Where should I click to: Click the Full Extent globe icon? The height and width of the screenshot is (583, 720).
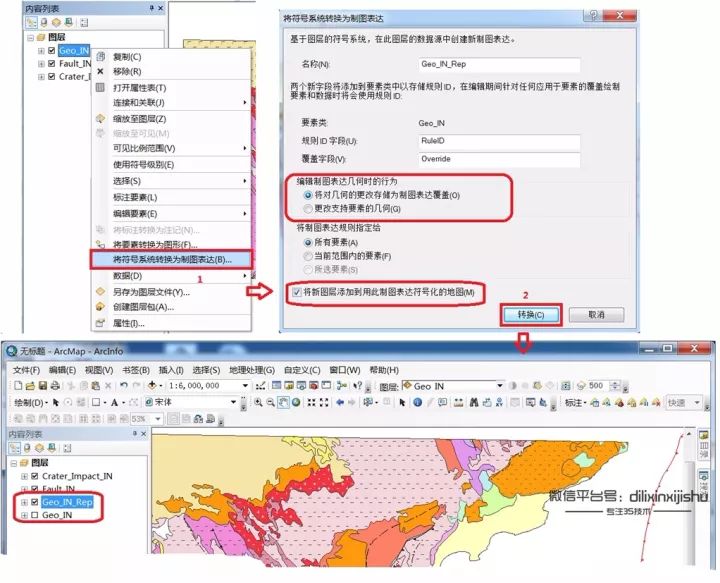[x=296, y=403]
